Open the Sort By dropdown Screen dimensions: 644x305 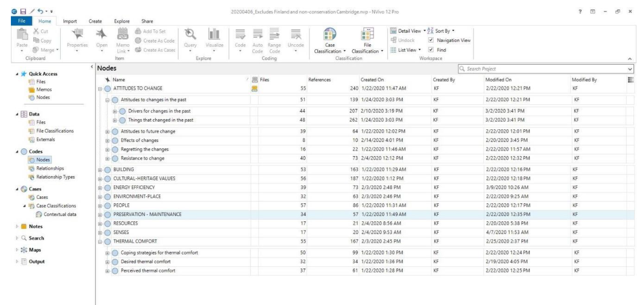[441, 31]
